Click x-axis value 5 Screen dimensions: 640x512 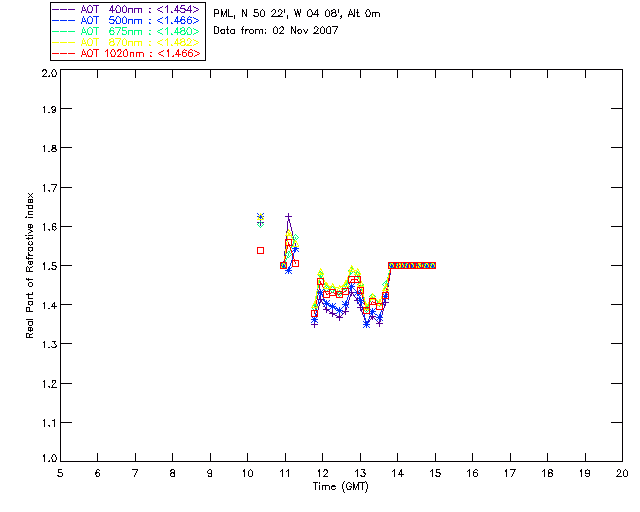click(x=60, y=473)
